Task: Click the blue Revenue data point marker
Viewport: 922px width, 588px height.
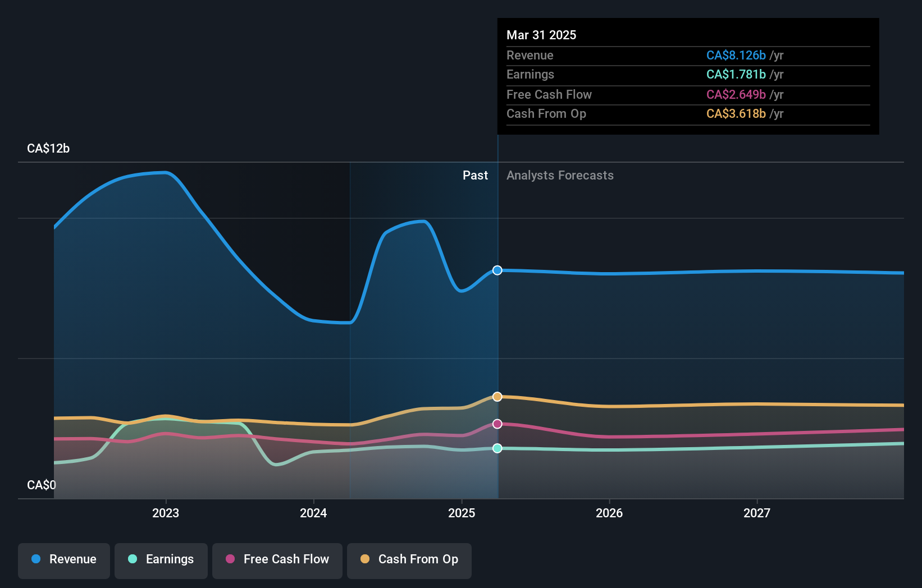Action: coord(497,270)
